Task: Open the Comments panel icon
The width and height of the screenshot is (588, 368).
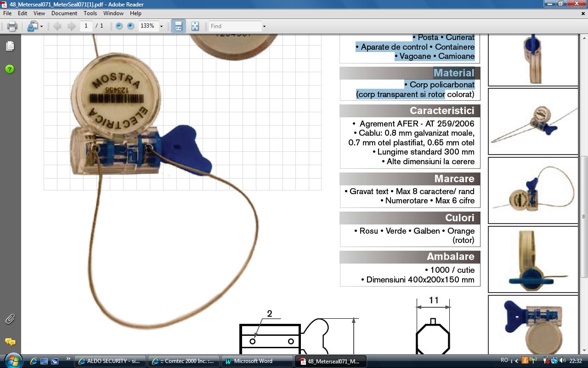Action: tap(10, 342)
